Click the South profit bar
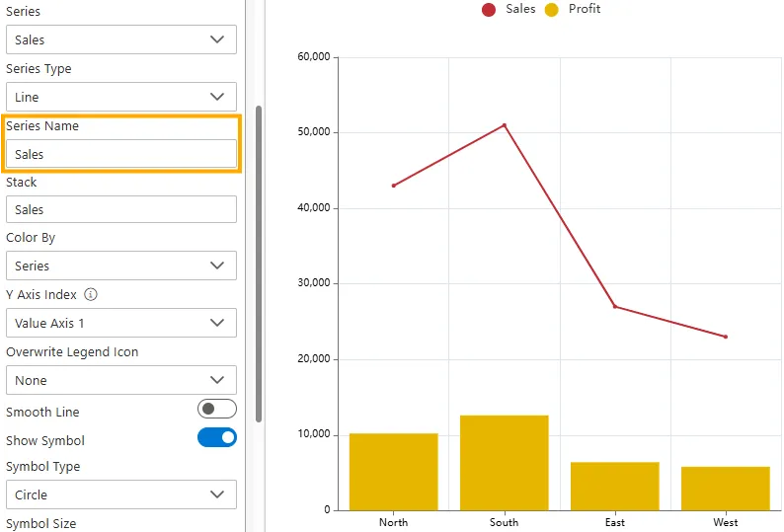The width and height of the screenshot is (784, 532). (504, 462)
